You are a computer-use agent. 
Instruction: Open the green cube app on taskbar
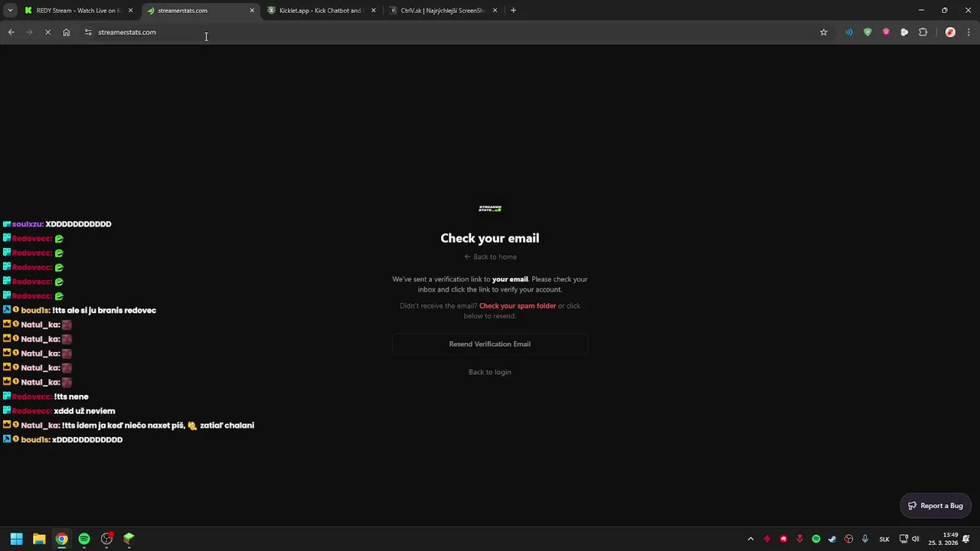pyautogui.click(x=129, y=539)
